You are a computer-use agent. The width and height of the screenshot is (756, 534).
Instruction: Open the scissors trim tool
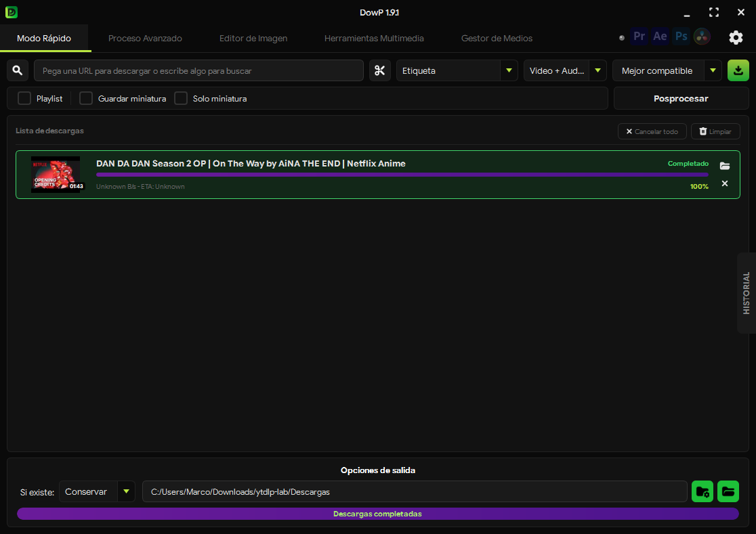pyautogui.click(x=380, y=71)
